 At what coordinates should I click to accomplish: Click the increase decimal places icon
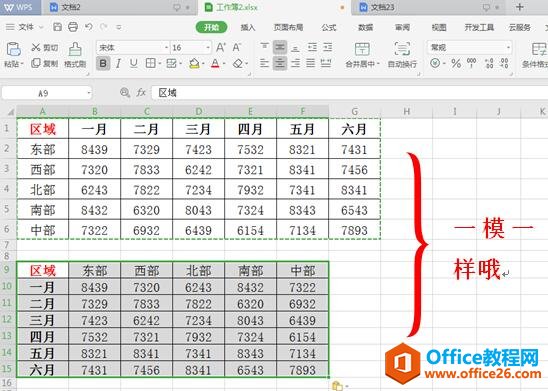pyautogui.click(x=489, y=63)
